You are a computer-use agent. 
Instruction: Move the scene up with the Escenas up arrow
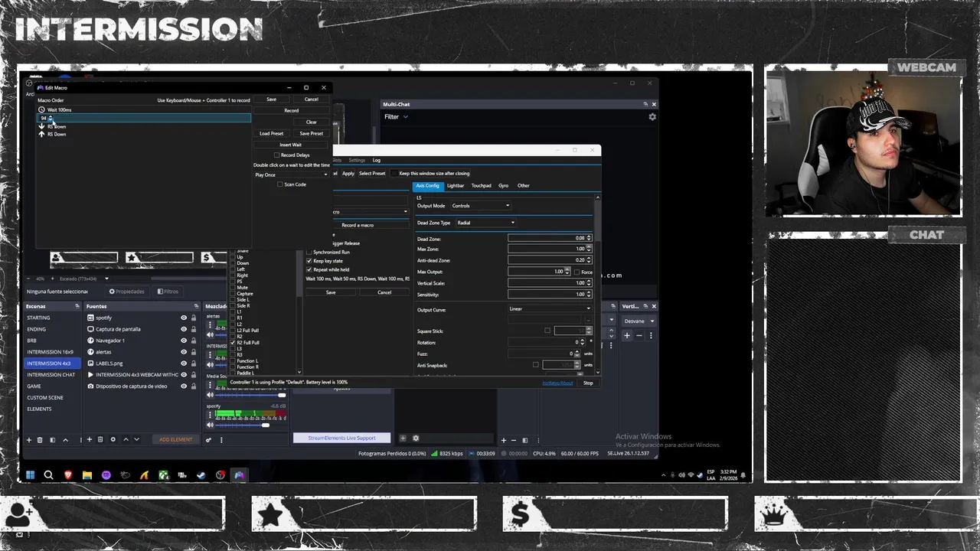click(x=65, y=439)
